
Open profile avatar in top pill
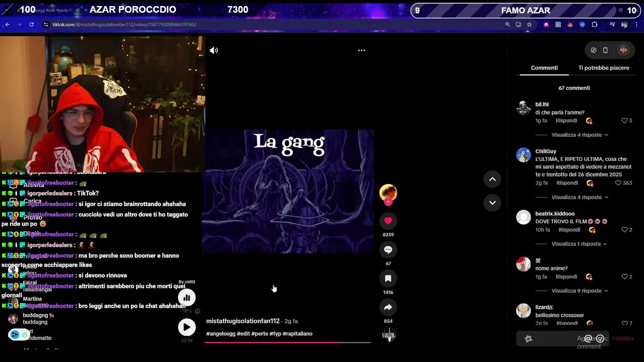[623, 50]
